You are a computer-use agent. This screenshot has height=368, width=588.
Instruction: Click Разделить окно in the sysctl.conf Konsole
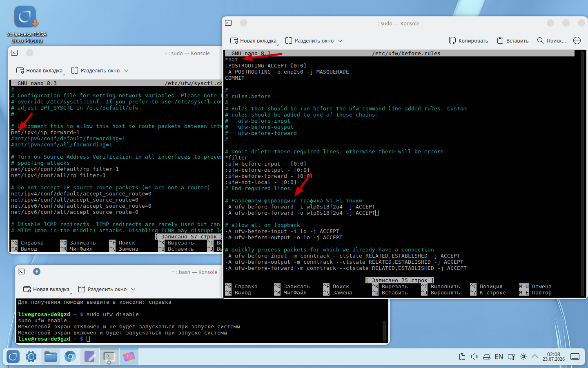click(96, 70)
